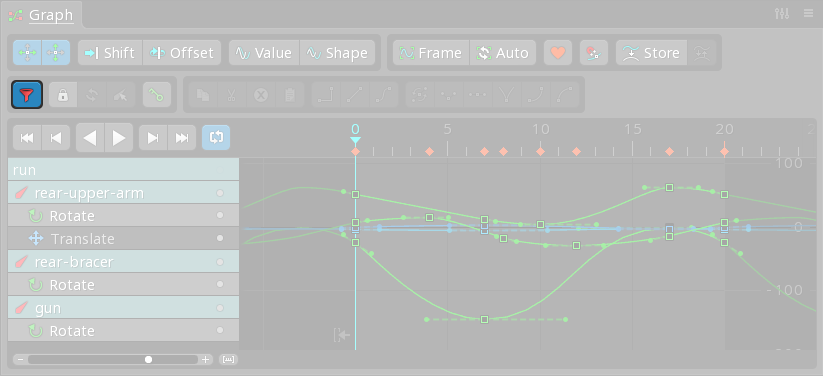Toggle the red filter funnel icon
The height and width of the screenshot is (376, 823).
pyautogui.click(x=27, y=95)
